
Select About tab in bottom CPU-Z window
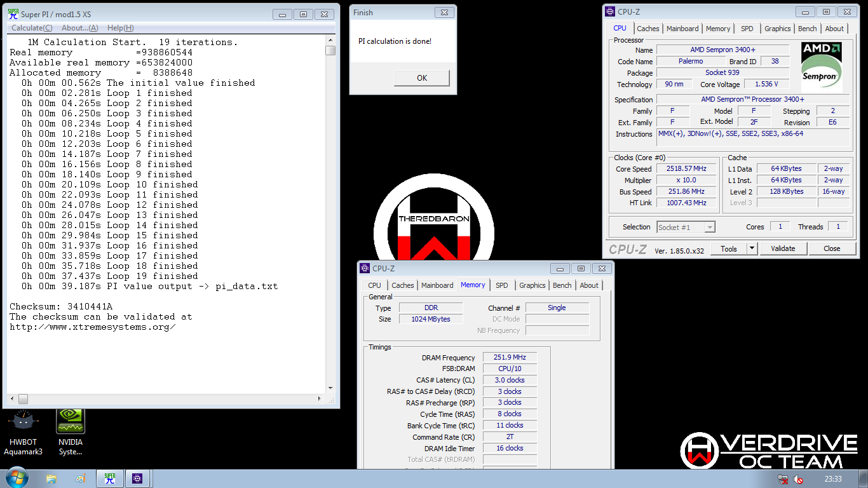tap(589, 285)
